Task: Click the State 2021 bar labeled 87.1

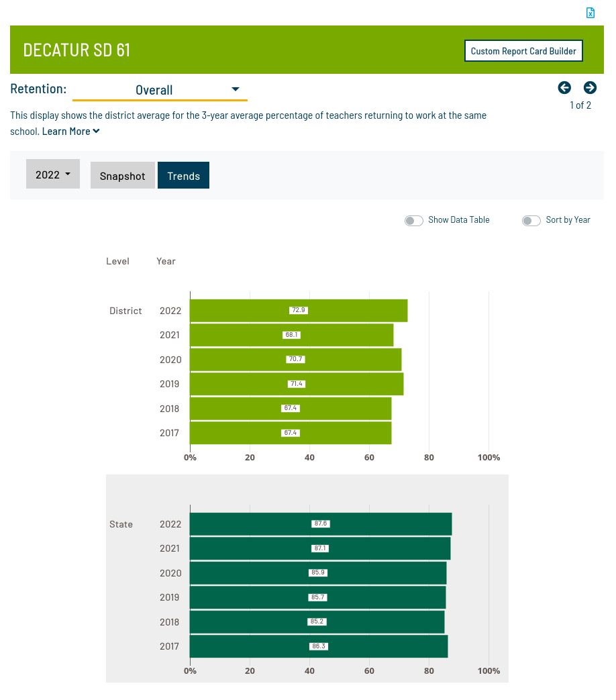Action: point(320,548)
